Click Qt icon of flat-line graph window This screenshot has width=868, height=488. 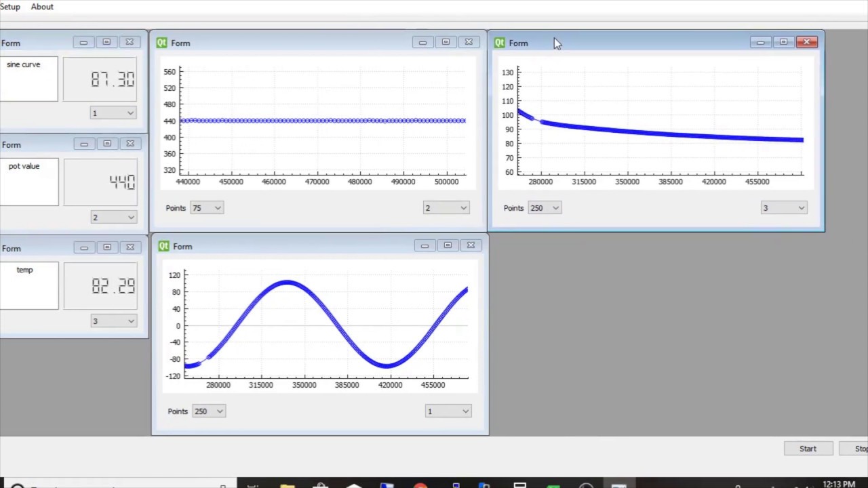pos(161,43)
